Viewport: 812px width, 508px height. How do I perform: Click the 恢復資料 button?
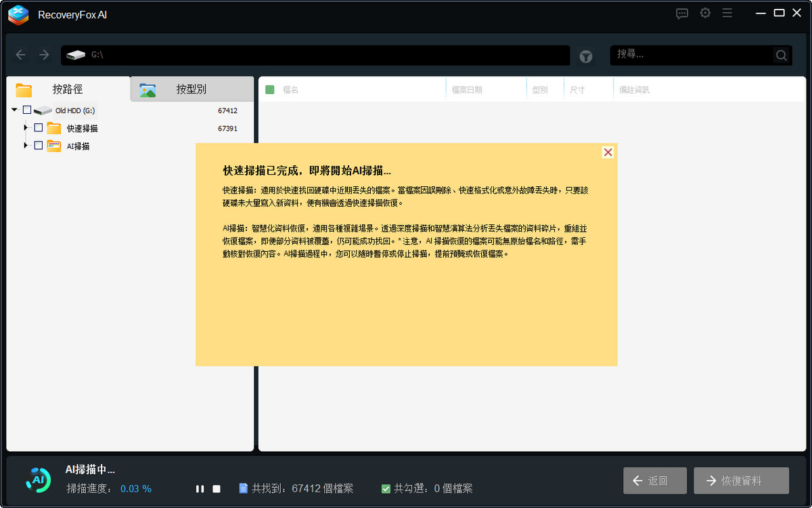click(x=741, y=480)
